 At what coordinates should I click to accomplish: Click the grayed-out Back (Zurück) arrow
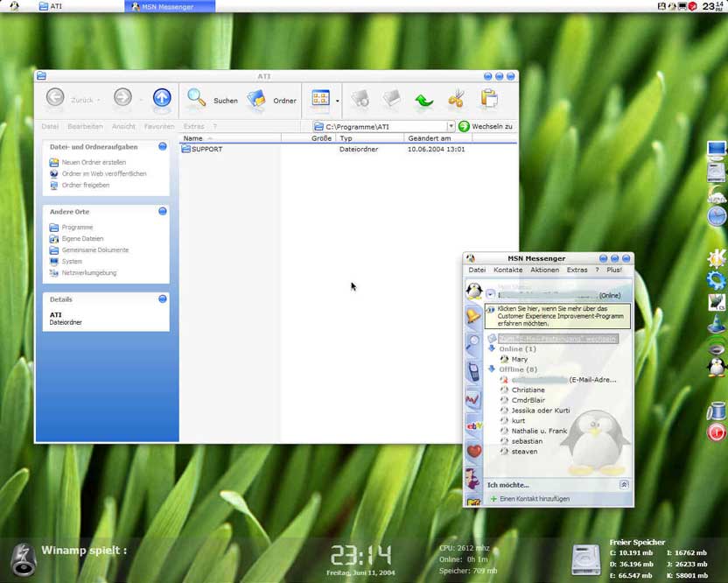tap(55, 98)
